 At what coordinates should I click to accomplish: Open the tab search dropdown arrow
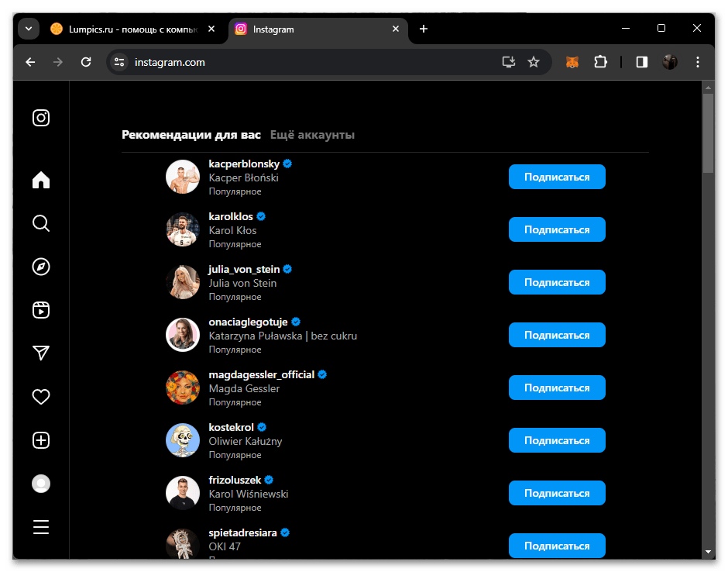29,29
